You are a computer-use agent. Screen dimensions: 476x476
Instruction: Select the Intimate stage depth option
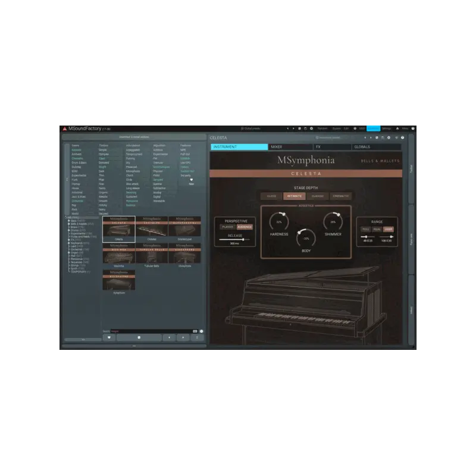tap(295, 196)
